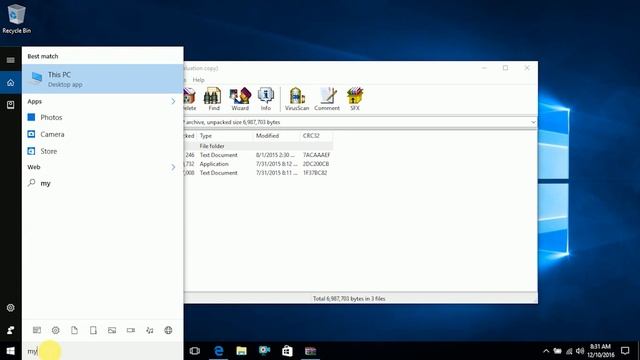640x360 pixels.
Task: Expand the Web results category
Action: 173,167
